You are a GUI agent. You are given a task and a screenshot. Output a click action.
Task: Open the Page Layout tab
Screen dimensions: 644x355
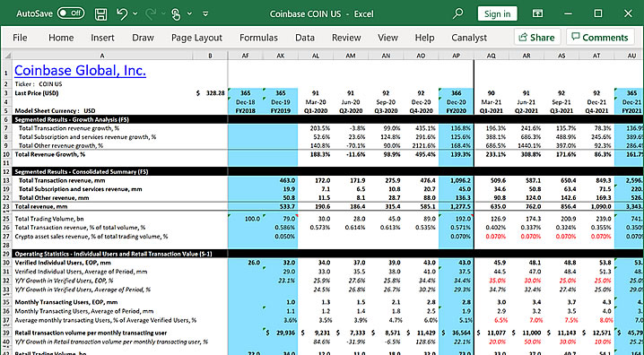pos(196,38)
